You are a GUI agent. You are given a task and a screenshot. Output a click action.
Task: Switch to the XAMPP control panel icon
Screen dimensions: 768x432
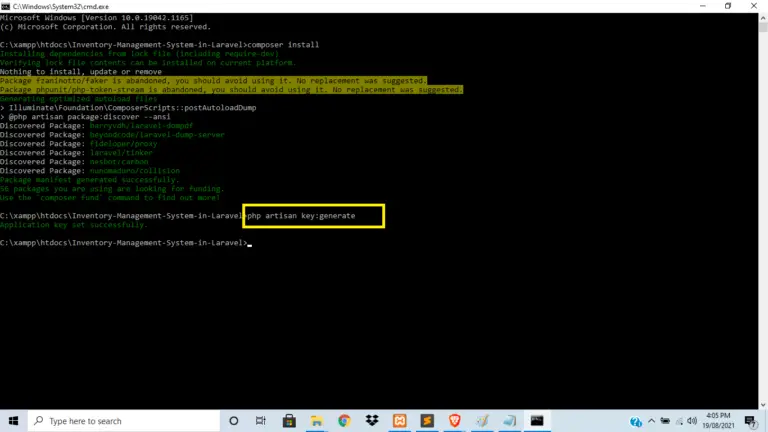400,421
